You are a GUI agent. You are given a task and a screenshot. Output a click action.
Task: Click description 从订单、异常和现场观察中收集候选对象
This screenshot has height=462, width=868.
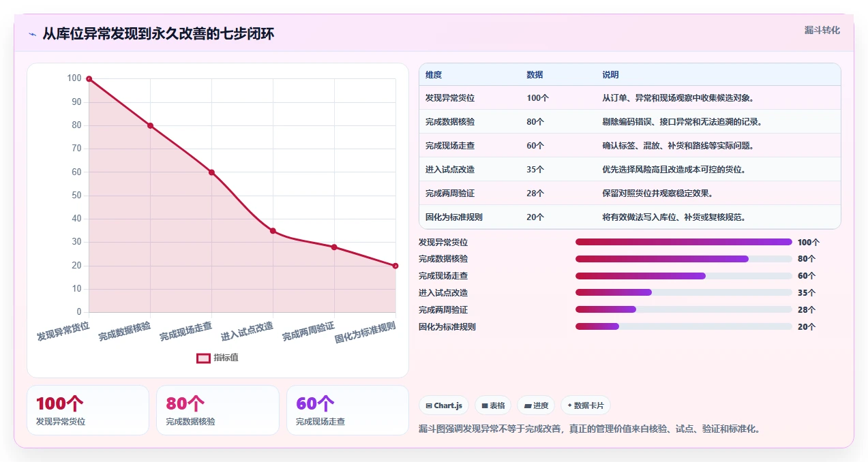[x=678, y=98]
